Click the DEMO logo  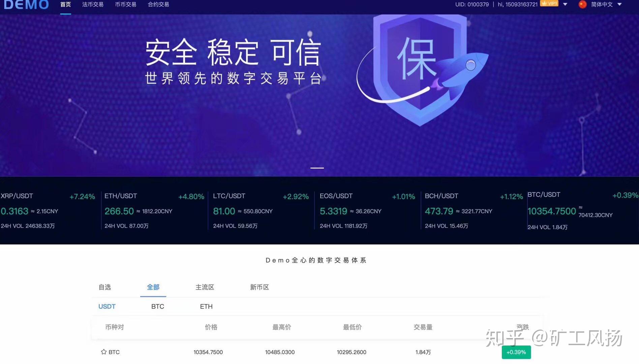coord(26,5)
